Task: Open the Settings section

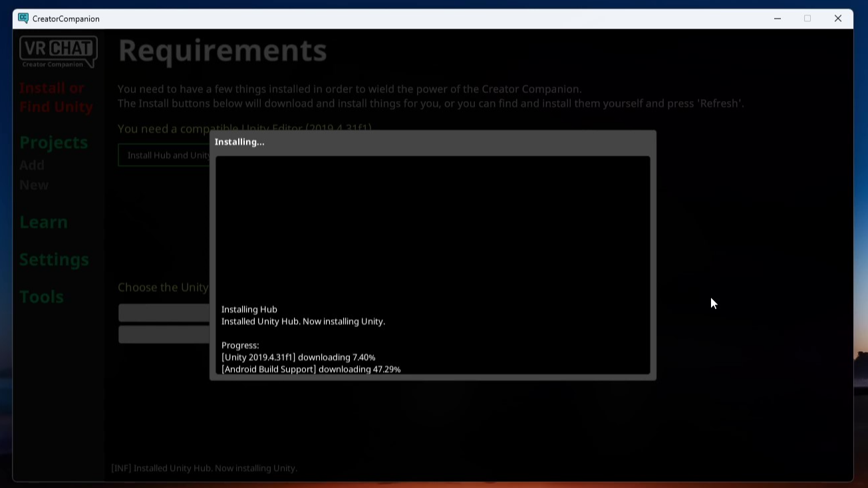Action: point(54,259)
